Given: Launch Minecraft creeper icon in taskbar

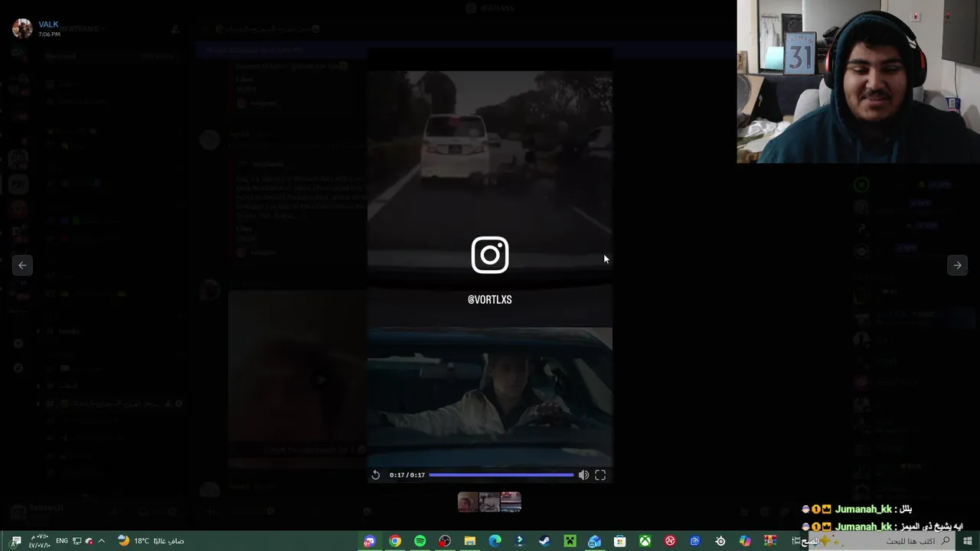Looking at the screenshot, I should (570, 541).
